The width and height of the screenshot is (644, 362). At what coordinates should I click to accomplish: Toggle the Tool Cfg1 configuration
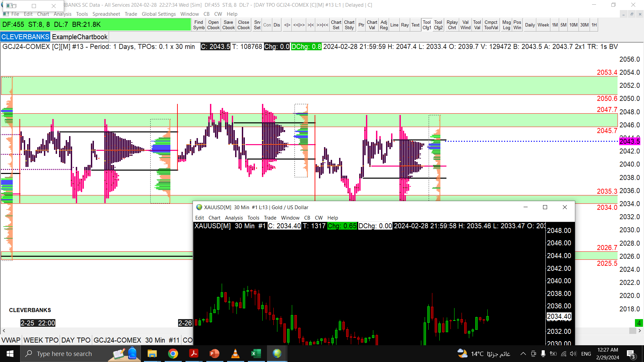point(427,25)
